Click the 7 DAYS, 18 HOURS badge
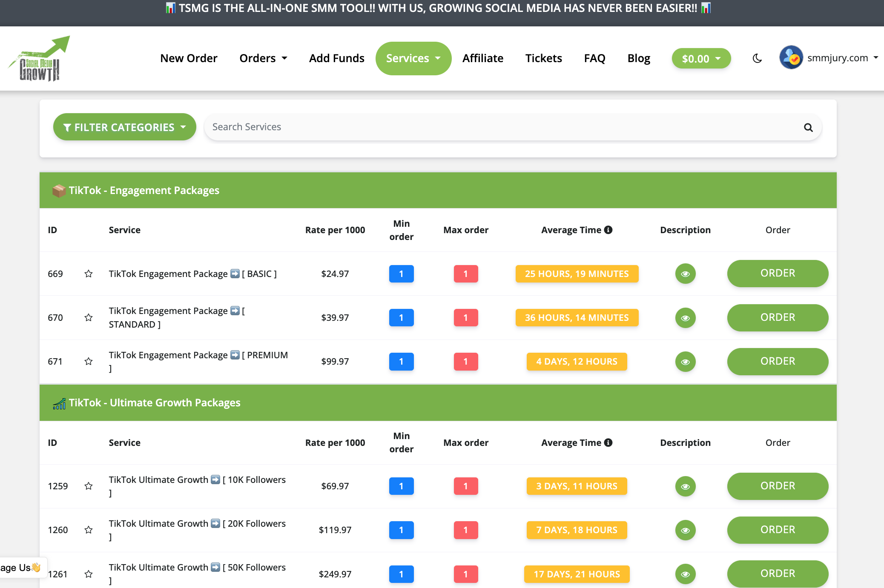Screen dimensions: 884x588 click(x=577, y=530)
